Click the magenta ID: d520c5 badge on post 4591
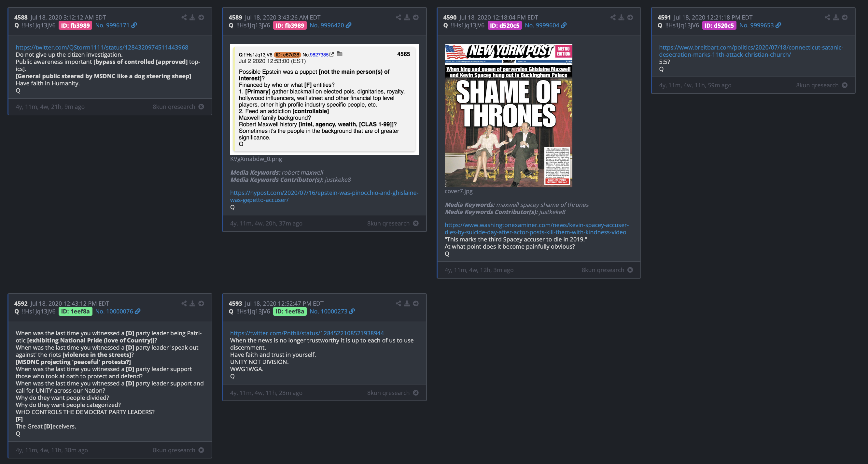Screen dimensions: 868x464 click(719, 25)
